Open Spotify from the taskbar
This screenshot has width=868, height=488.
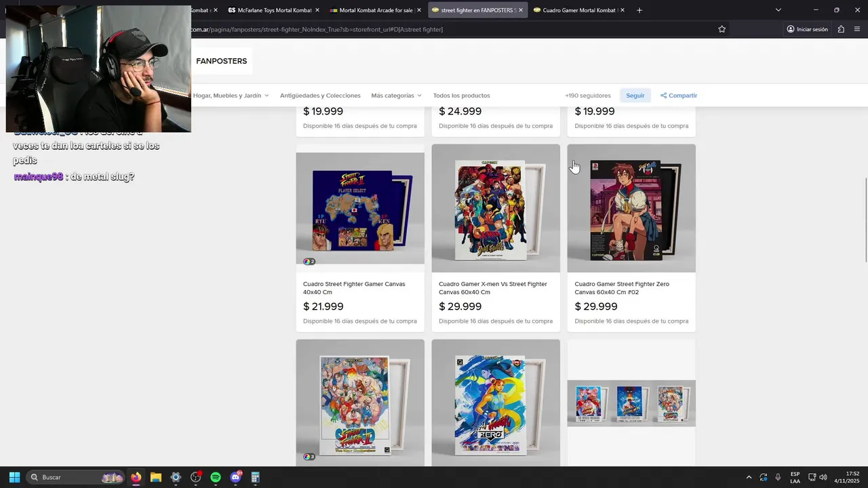coord(216,477)
